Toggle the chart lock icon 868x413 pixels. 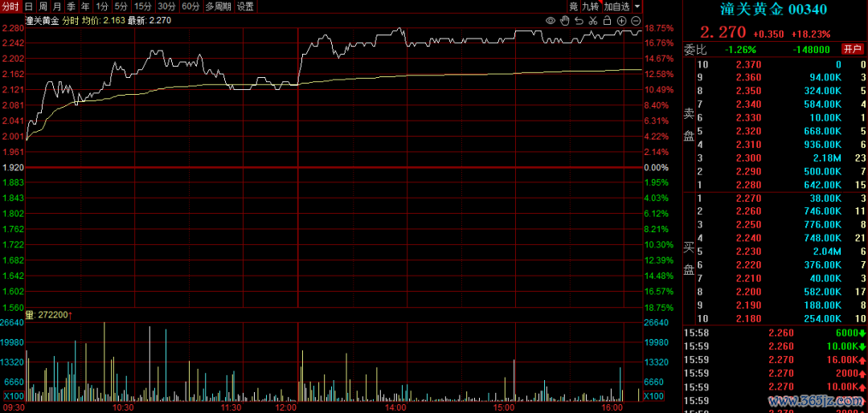(608, 20)
